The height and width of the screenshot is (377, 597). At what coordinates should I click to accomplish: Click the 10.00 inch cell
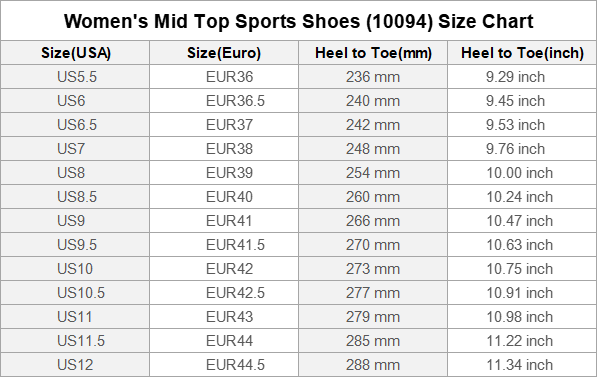coord(522,173)
